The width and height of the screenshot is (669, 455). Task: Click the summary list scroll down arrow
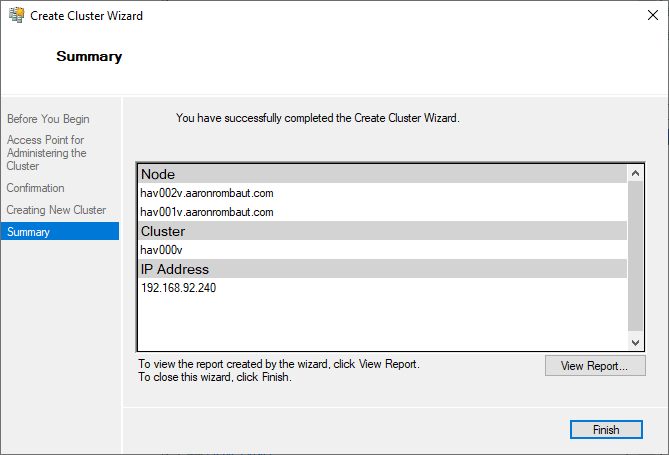tap(636, 342)
